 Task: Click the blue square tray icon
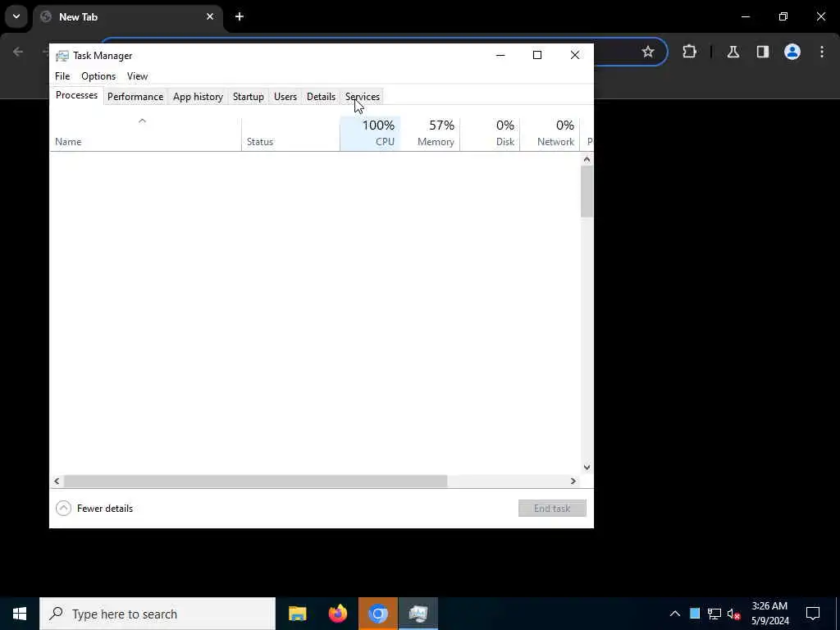coord(695,614)
